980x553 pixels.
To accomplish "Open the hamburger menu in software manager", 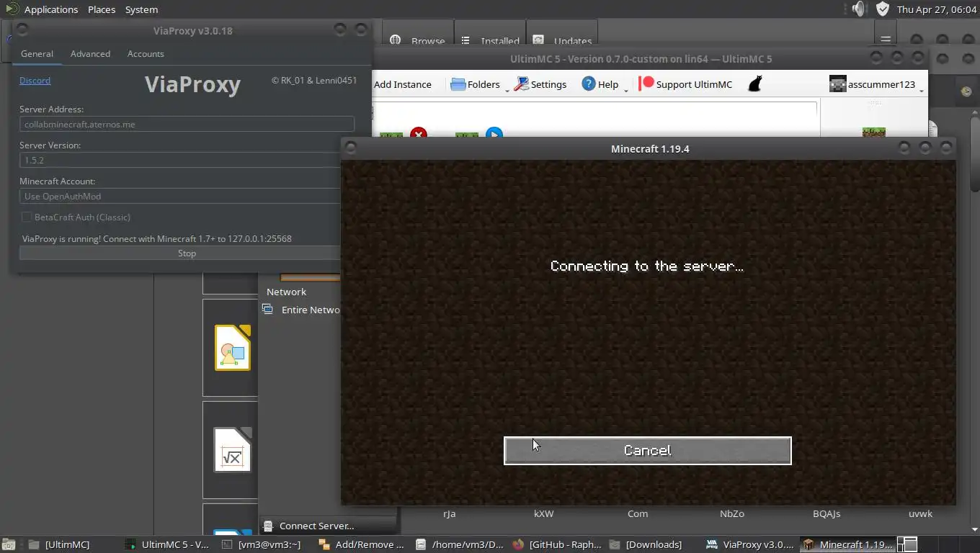I will [886, 39].
